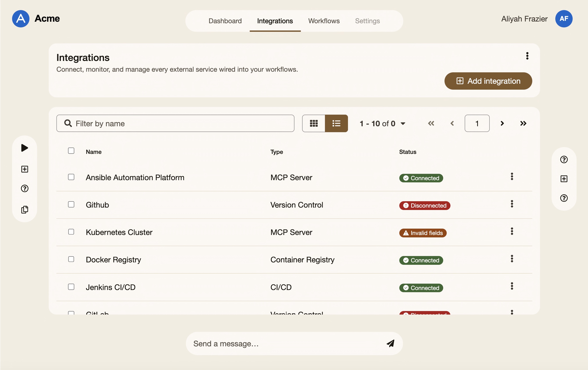The image size is (588, 370).
Task: Click the copy documents icon in left sidebar
Action: tap(25, 210)
